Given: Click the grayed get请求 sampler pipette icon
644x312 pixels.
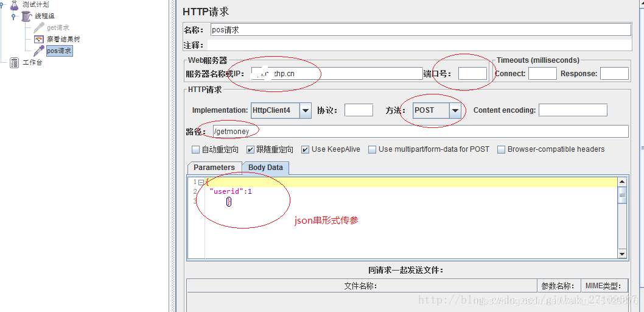Looking at the screenshot, I should pyautogui.click(x=39, y=28).
